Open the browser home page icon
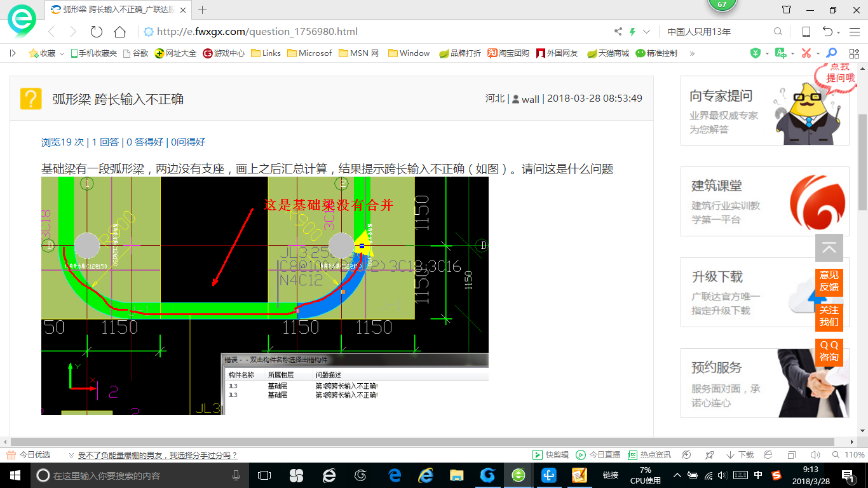 coord(119,32)
